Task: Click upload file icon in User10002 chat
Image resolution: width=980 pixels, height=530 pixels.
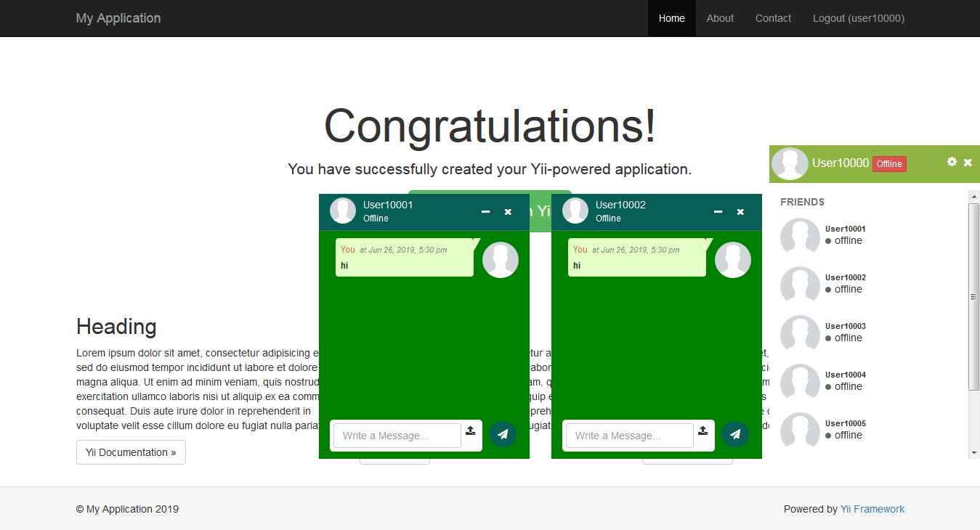Action: click(x=702, y=431)
